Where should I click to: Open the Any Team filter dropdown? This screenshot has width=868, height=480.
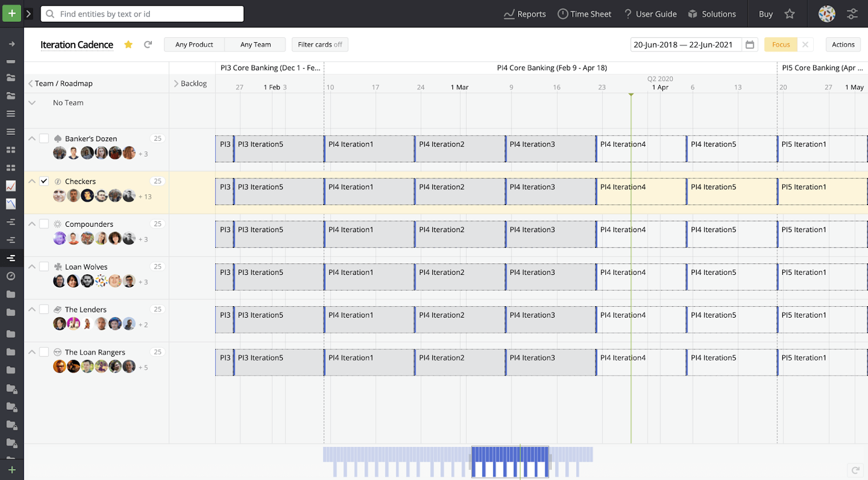pos(255,45)
